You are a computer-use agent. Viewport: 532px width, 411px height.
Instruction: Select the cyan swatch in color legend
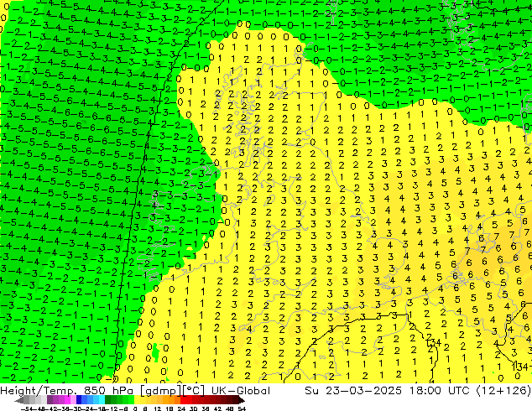pos(102,400)
